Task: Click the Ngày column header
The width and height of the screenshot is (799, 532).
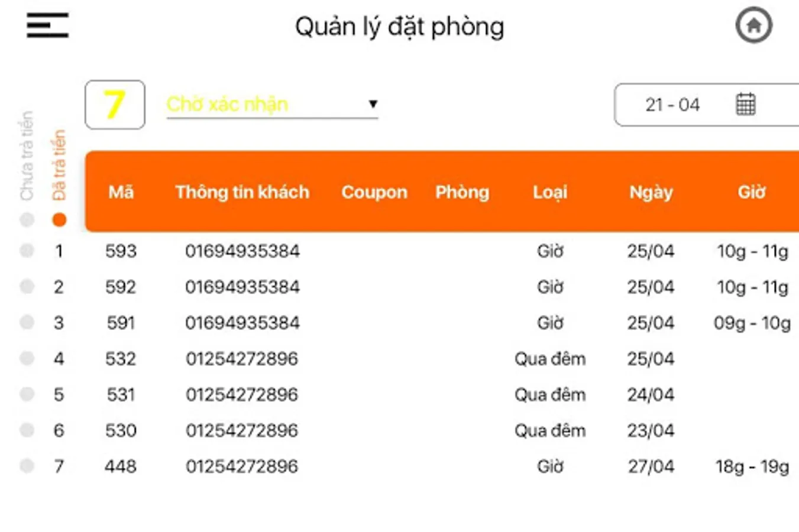Action: coord(651,192)
